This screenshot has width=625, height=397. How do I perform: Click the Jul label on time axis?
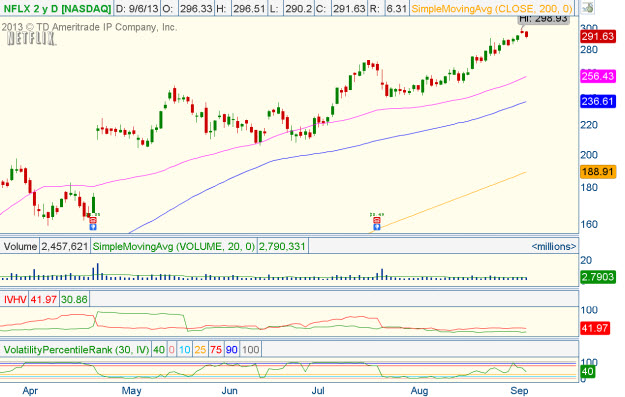pyautogui.click(x=318, y=390)
